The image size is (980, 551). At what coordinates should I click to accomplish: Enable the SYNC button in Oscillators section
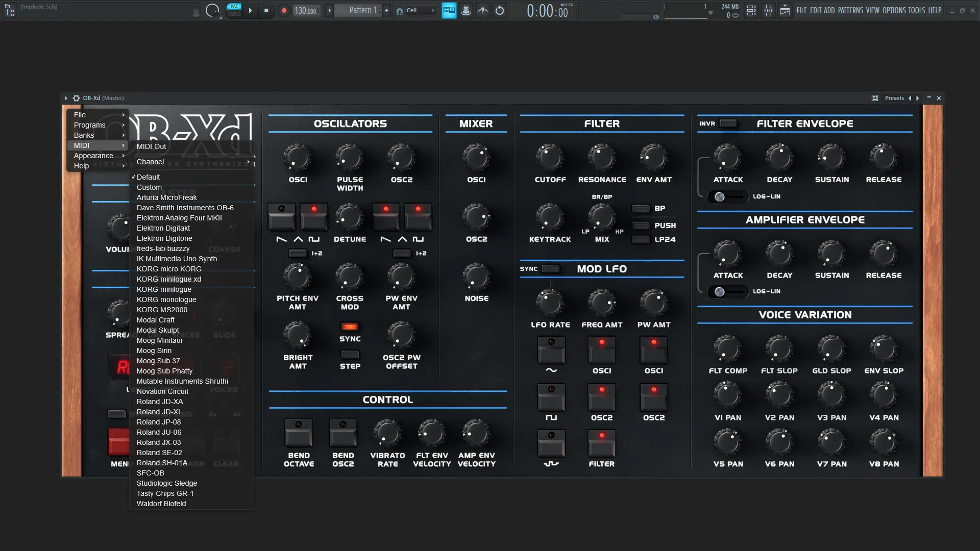350,327
